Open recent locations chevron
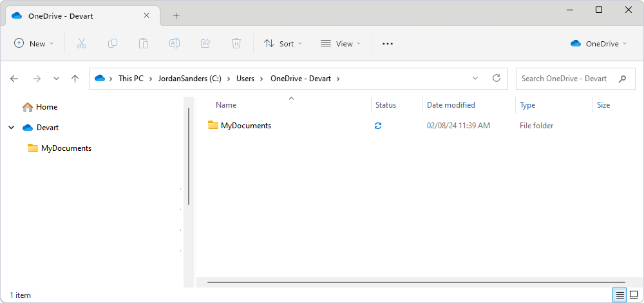This screenshot has height=303, width=644. click(56, 79)
